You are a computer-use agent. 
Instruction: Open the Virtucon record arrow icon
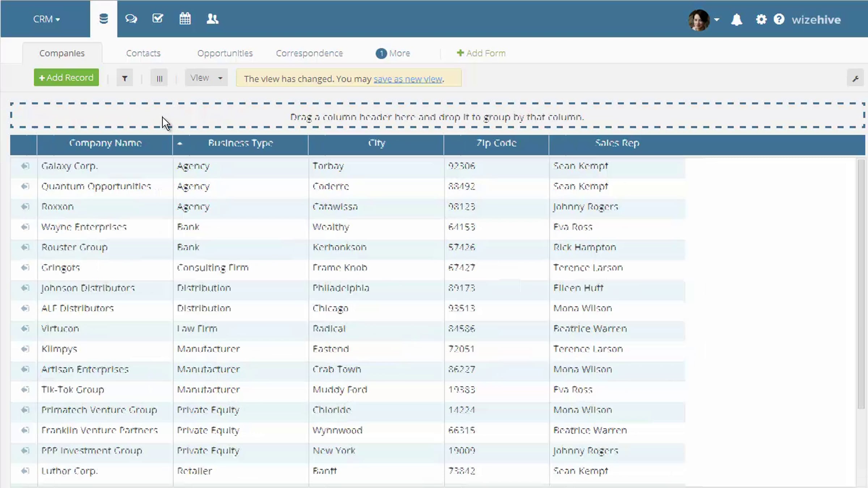(x=25, y=329)
